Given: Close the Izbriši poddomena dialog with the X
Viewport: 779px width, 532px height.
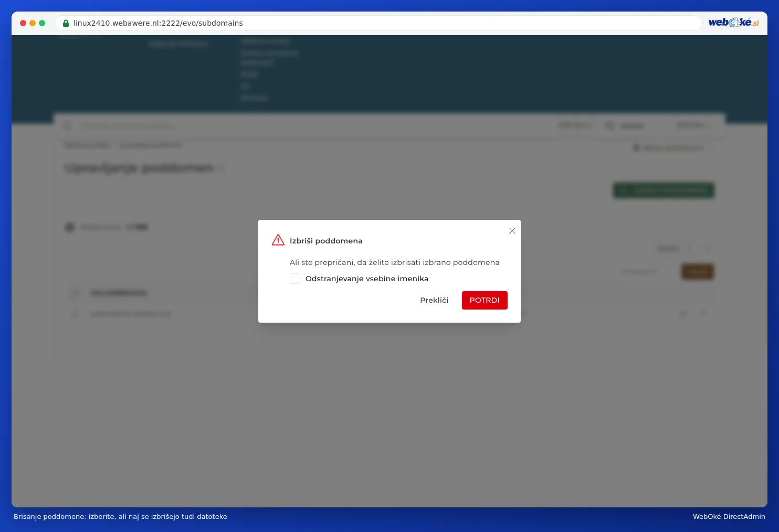Looking at the screenshot, I should pyautogui.click(x=512, y=231).
